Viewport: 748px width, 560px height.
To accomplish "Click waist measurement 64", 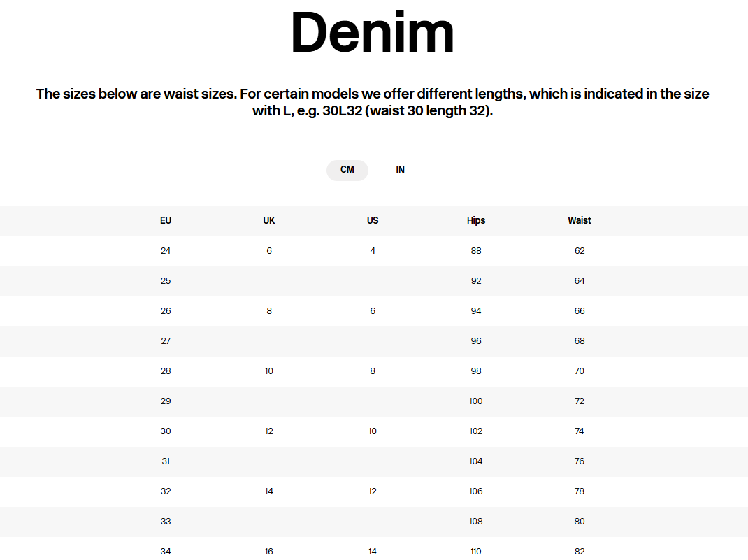I will pos(580,280).
